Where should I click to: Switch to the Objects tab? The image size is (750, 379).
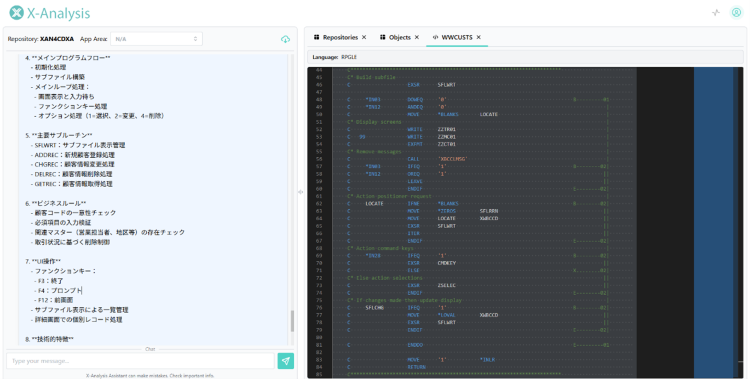pyautogui.click(x=399, y=37)
